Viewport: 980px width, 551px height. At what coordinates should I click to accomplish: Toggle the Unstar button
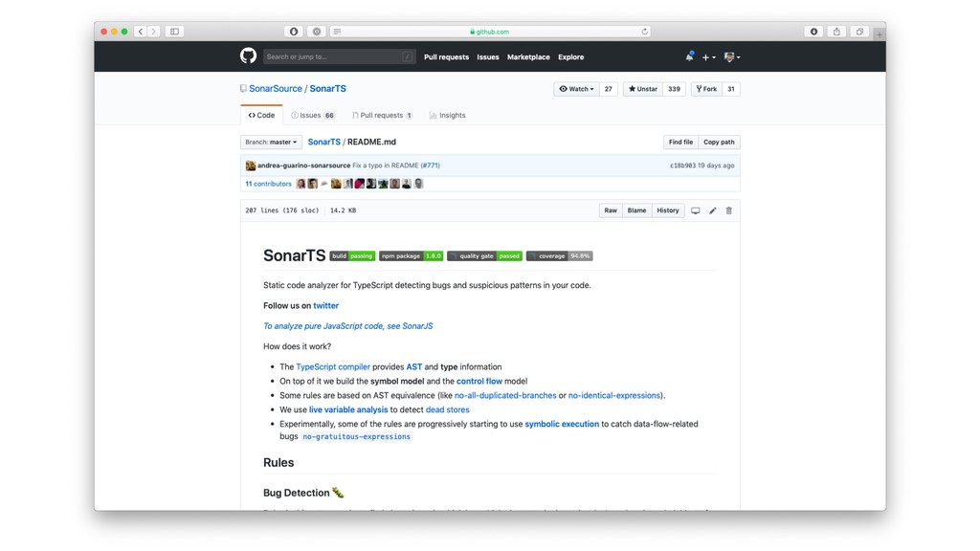tap(642, 89)
